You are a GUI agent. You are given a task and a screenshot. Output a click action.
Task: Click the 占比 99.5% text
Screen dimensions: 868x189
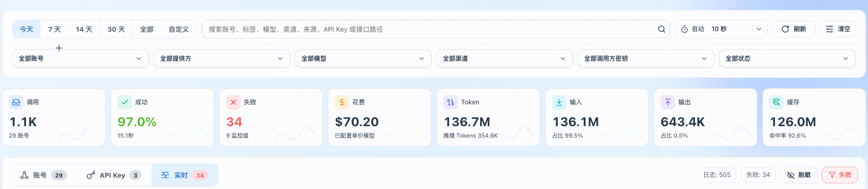568,136
